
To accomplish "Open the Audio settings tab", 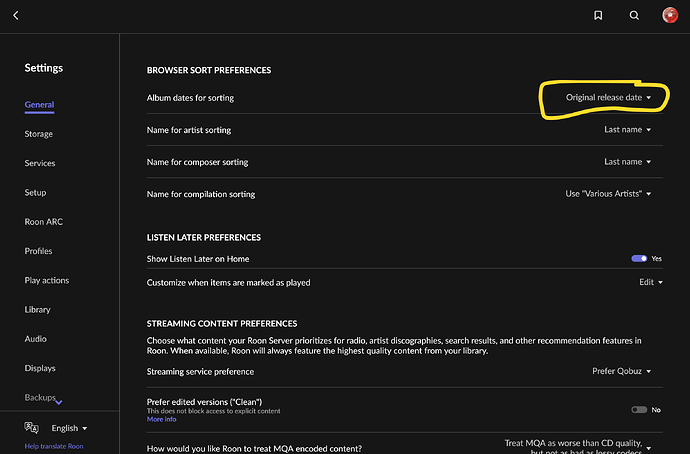I will [35, 339].
